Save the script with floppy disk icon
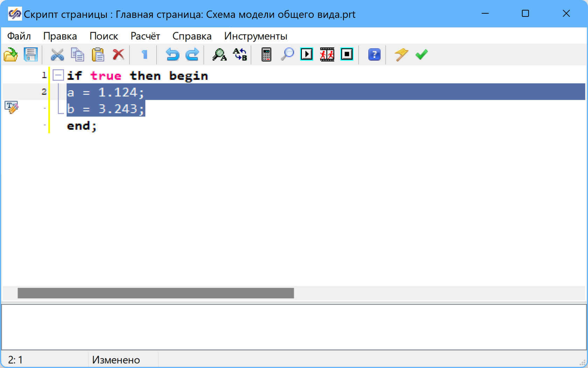588x368 pixels. click(x=31, y=55)
